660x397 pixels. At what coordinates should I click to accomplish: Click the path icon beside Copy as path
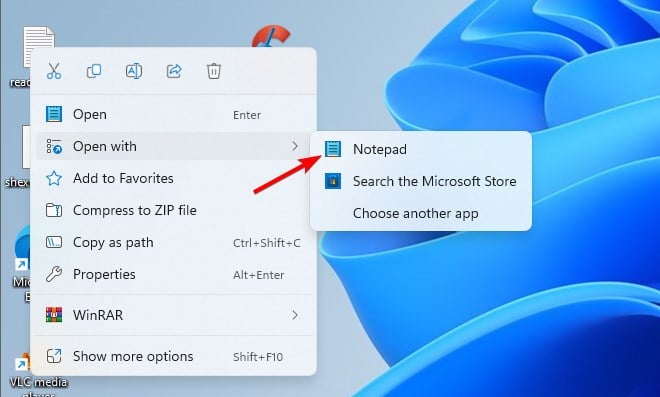[x=54, y=242]
